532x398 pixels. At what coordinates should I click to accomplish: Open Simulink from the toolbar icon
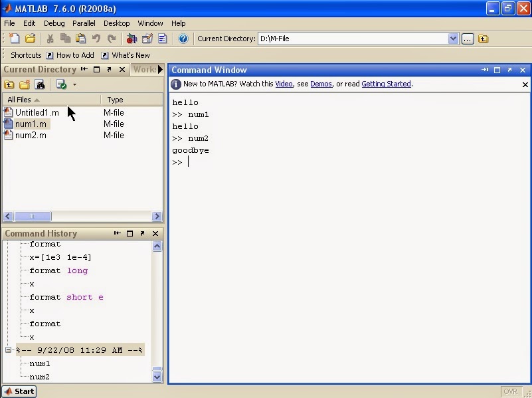coord(131,39)
